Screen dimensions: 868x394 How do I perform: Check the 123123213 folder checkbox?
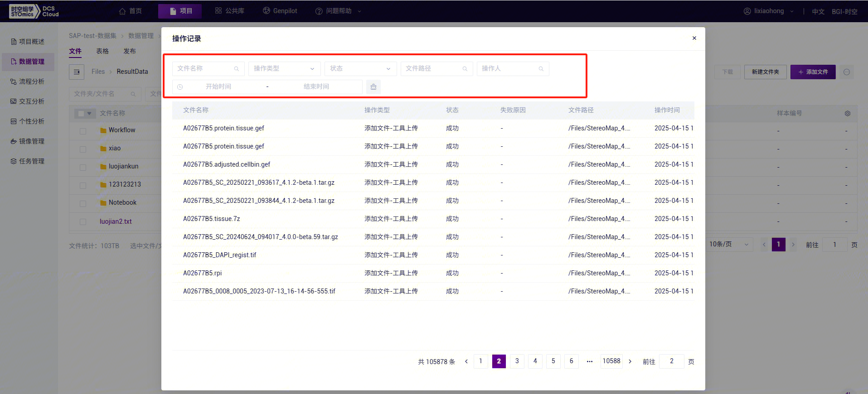click(83, 185)
